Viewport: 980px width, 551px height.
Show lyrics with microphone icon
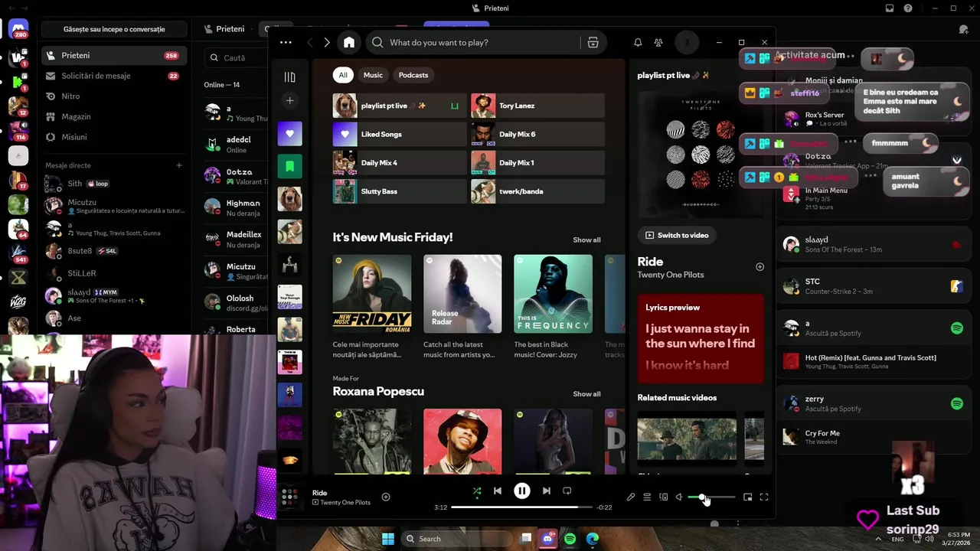tap(631, 497)
